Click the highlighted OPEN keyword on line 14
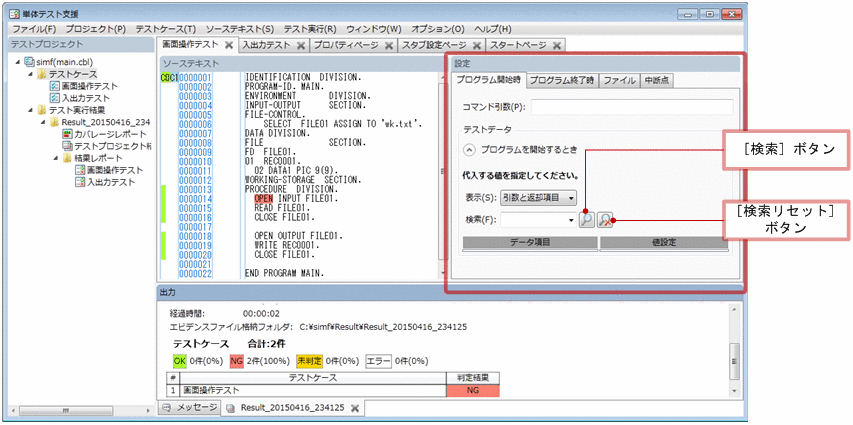 click(263, 199)
